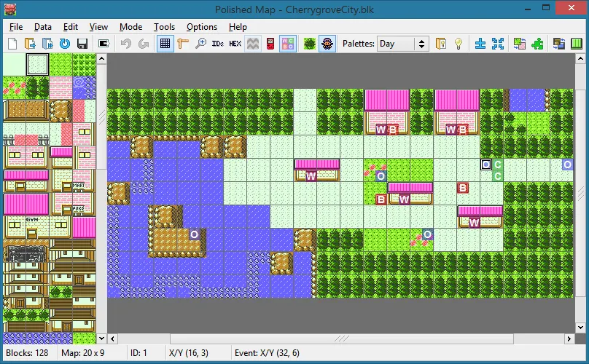Click the green puzzle piece icon
Viewport: 589px width, 364px height.
(537, 44)
